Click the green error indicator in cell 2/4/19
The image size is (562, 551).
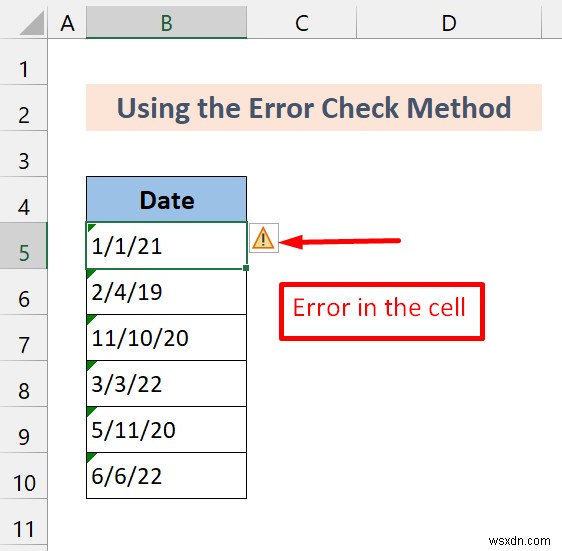[91, 274]
